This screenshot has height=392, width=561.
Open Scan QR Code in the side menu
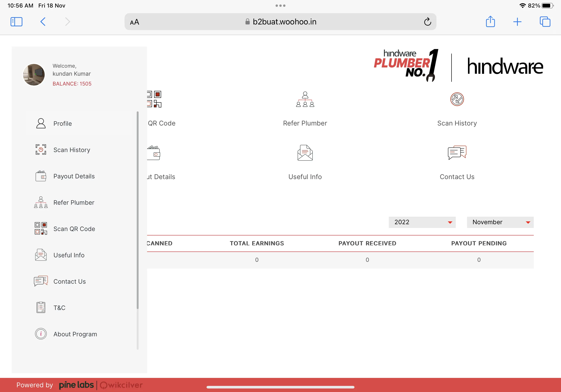click(x=79, y=229)
